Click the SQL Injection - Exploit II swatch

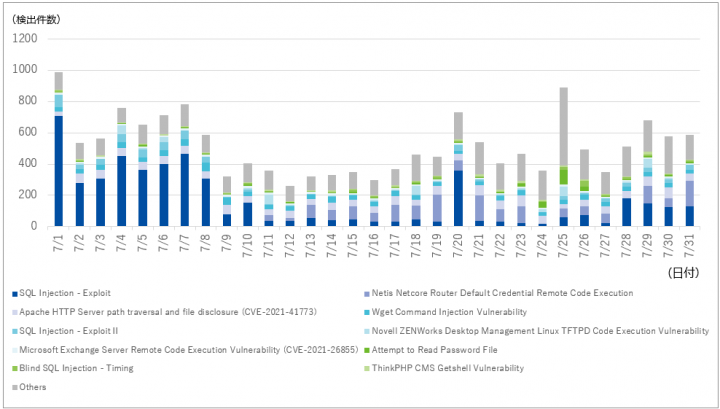pyautogui.click(x=15, y=331)
